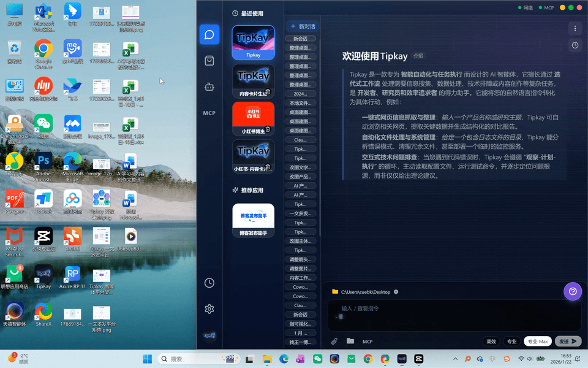This screenshot has height=368, width=588.
Task: Select 本地文件 conversation in the history list
Action: click(x=301, y=103)
